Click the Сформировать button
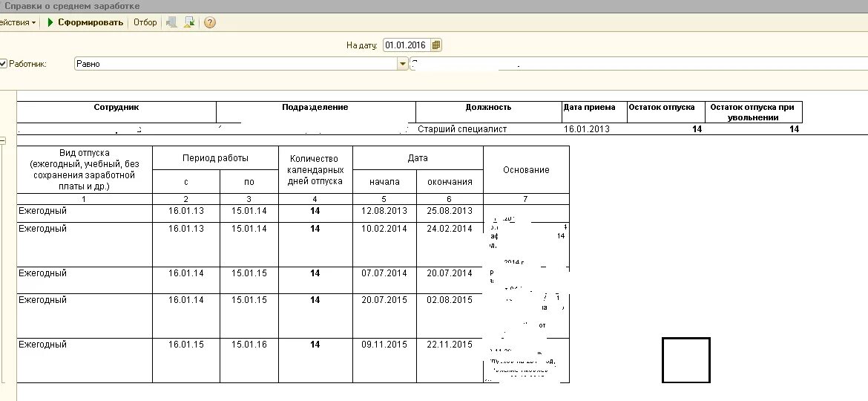868x401 pixels. (x=85, y=23)
